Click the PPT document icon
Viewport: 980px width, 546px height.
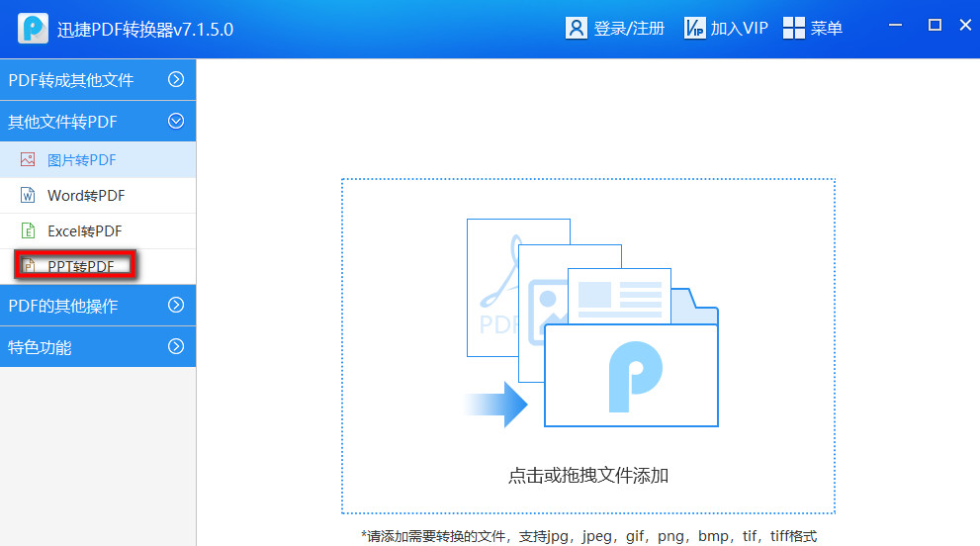(28, 266)
